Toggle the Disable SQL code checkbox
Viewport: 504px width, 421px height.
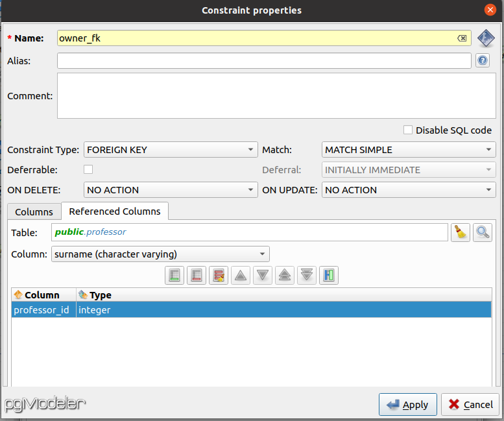[408, 130]
